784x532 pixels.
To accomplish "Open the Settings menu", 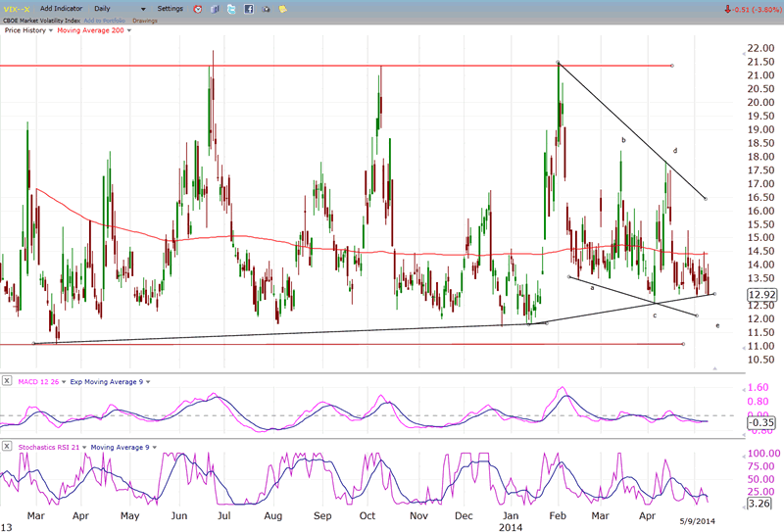I will [170, 9].
